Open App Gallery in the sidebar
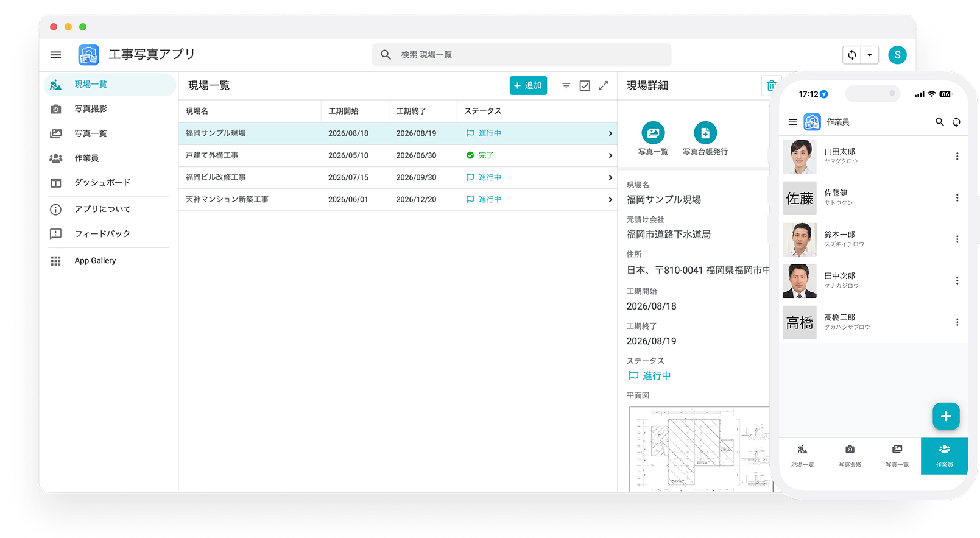980x538 pixels. pos(110,261)
